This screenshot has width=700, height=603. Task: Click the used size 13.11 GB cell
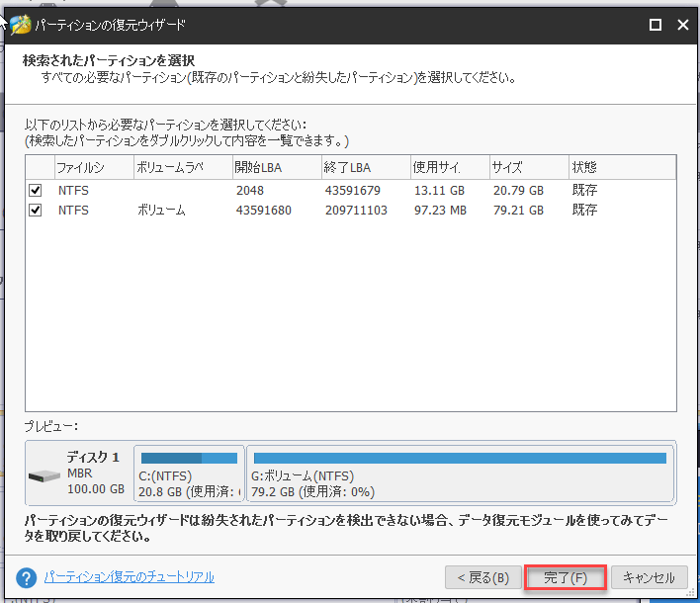click(x=439, y=191)
